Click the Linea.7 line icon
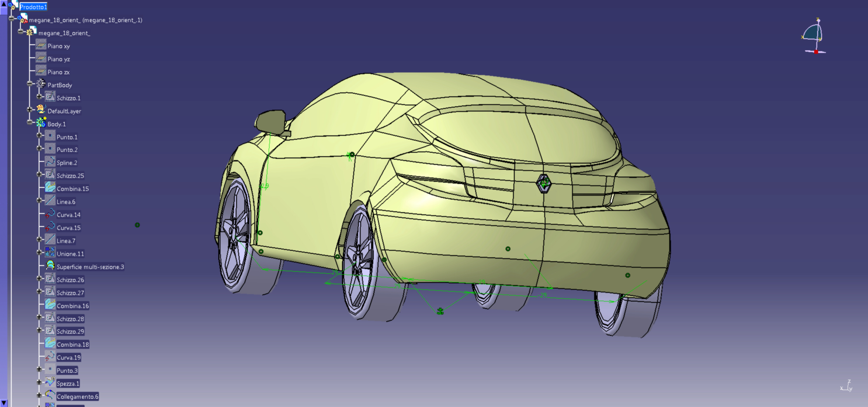This screenshot has width=868, height=407. (50, 240)
